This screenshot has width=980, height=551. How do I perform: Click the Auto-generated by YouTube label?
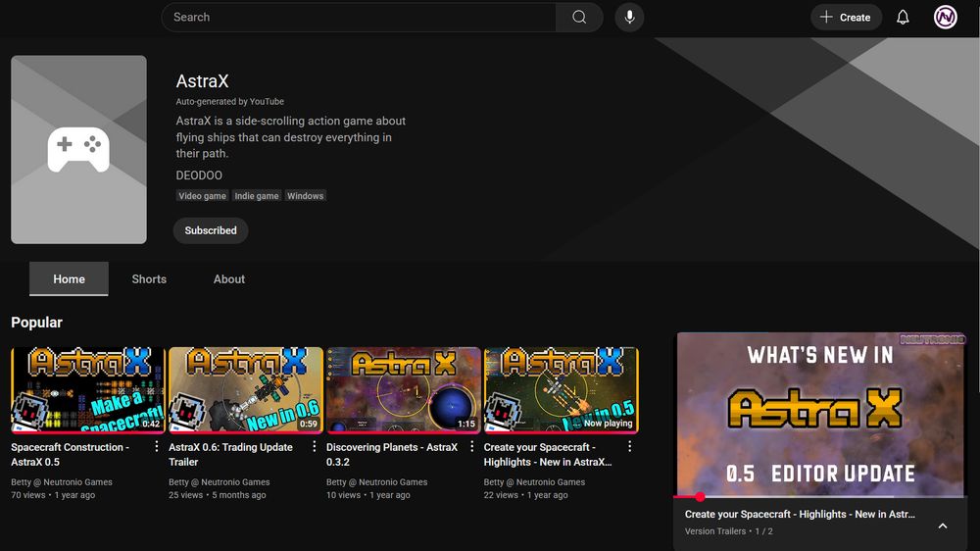[x=229, y=101]
